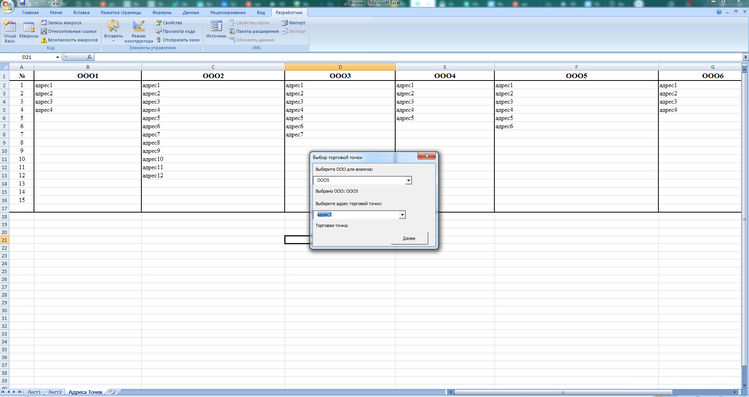Select column F header

point(577,67)
